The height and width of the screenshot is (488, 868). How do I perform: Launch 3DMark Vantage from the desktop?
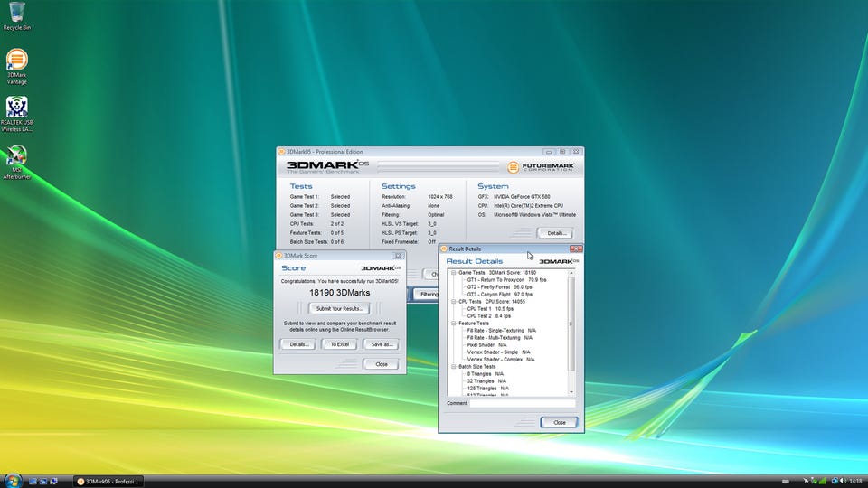pyautogui.click(x=16, y=61)
